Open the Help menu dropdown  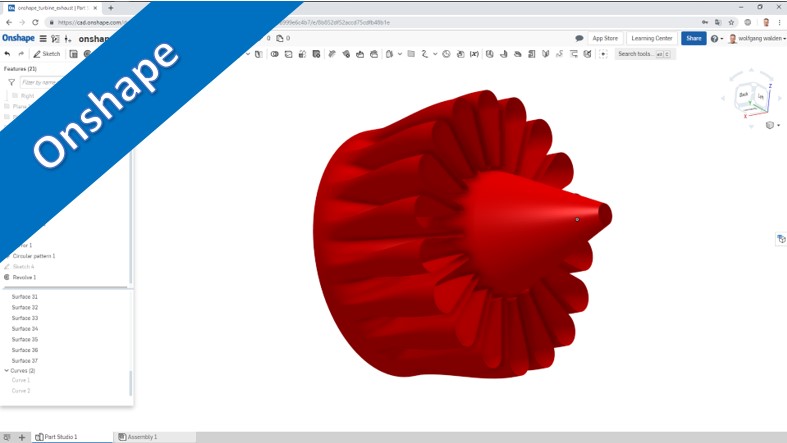click(716, 39)
